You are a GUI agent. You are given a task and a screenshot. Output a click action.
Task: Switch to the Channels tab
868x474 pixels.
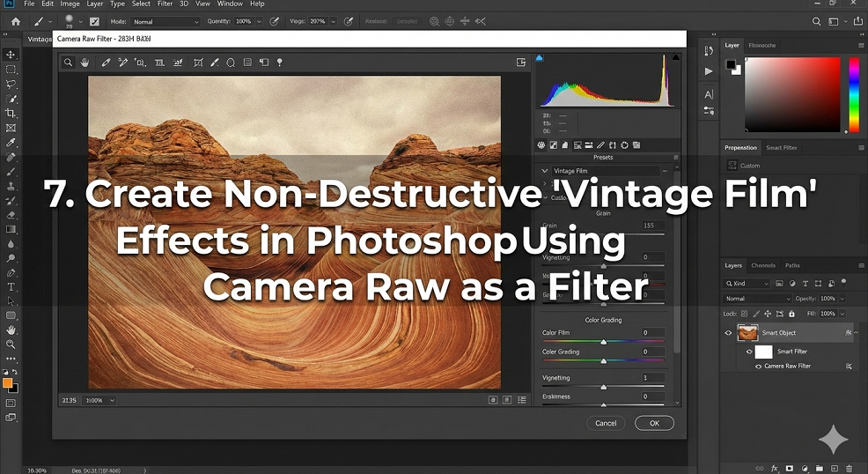pos(763,266)
